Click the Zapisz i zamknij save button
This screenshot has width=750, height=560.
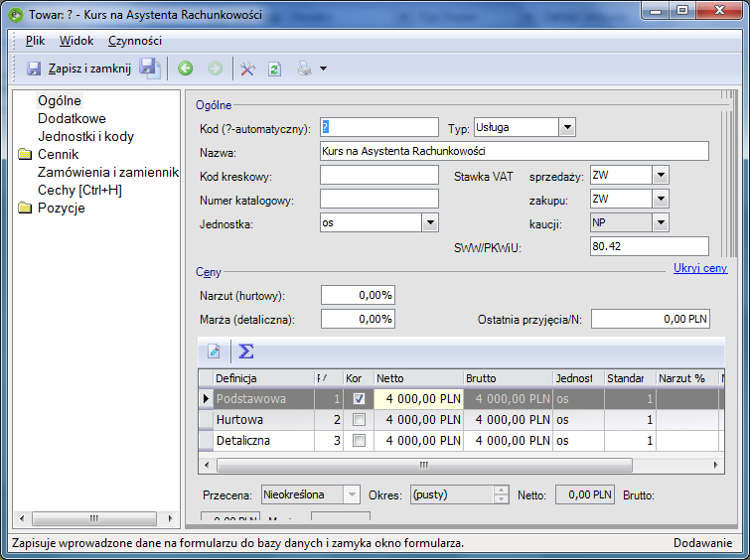pyautogui.click(x=78, y=69)
